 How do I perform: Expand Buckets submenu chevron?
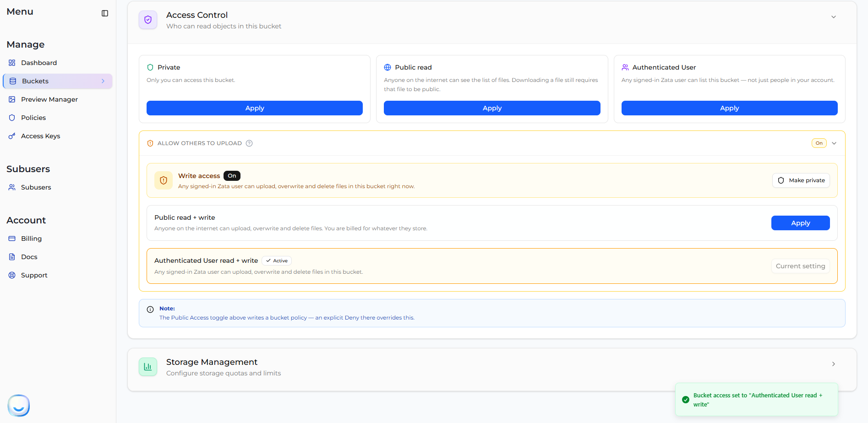[x=103, y=81]
